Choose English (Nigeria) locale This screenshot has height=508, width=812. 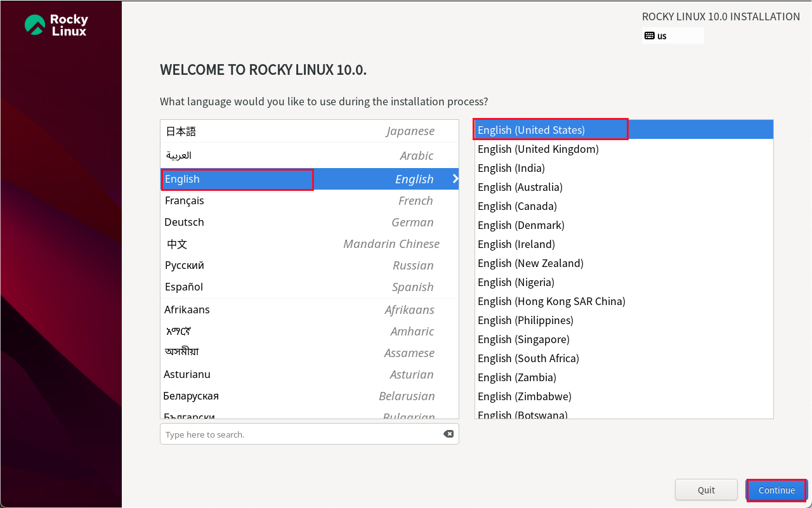coord(624,282)
